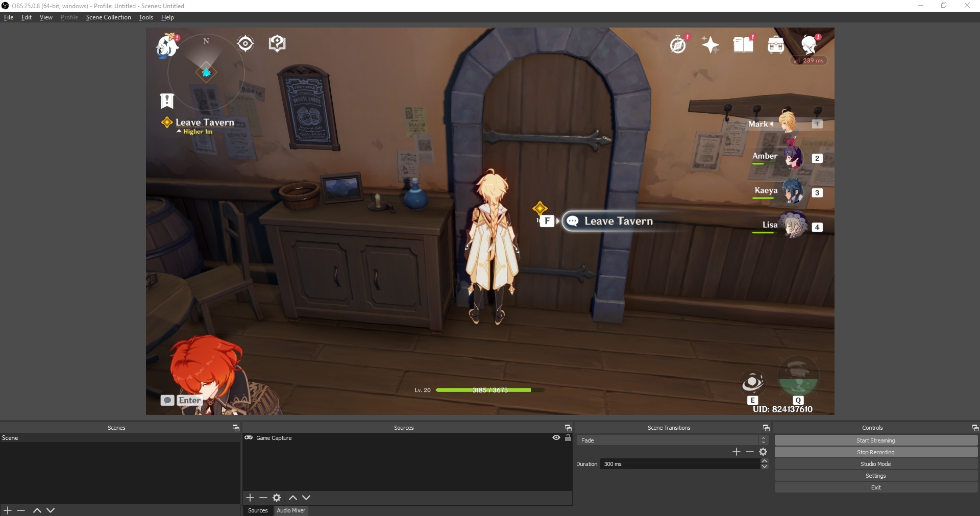This screenshot has height=516, width=980.
Task: Remove the scene transition with the minus icon
Action: click(x=750, y=452)
